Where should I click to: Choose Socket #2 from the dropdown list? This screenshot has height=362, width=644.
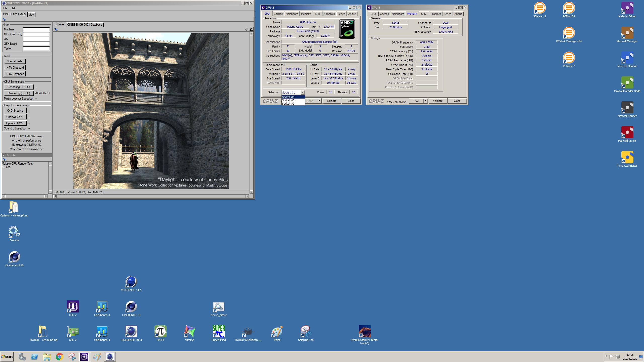tap(293, 100)
